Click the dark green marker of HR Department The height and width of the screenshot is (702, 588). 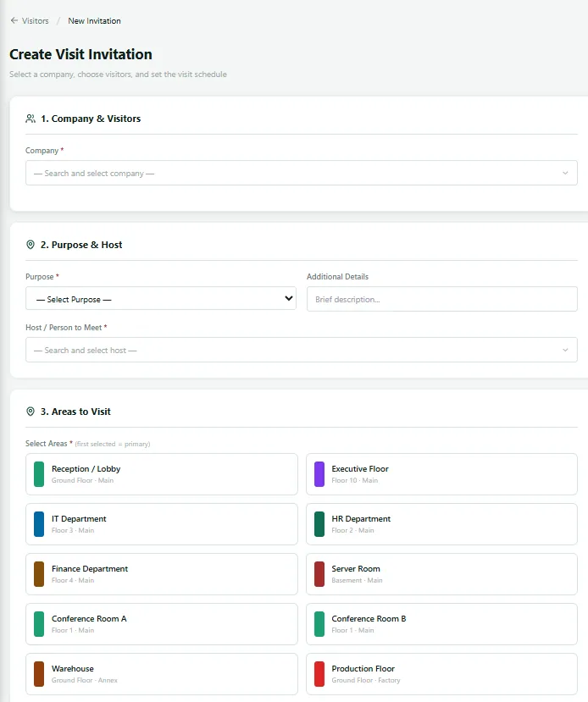(x=319, y=524)
